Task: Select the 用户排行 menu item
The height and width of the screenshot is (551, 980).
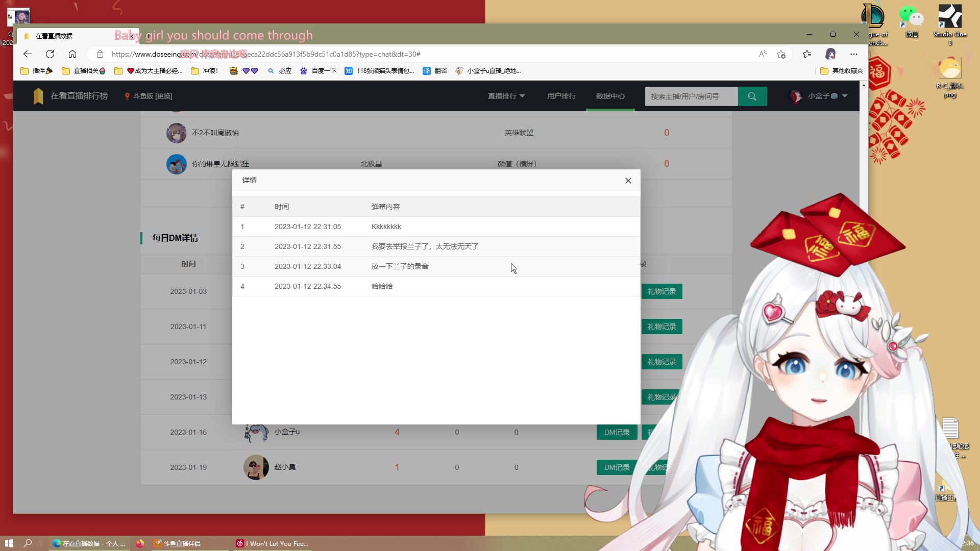Action: (560, 96)
